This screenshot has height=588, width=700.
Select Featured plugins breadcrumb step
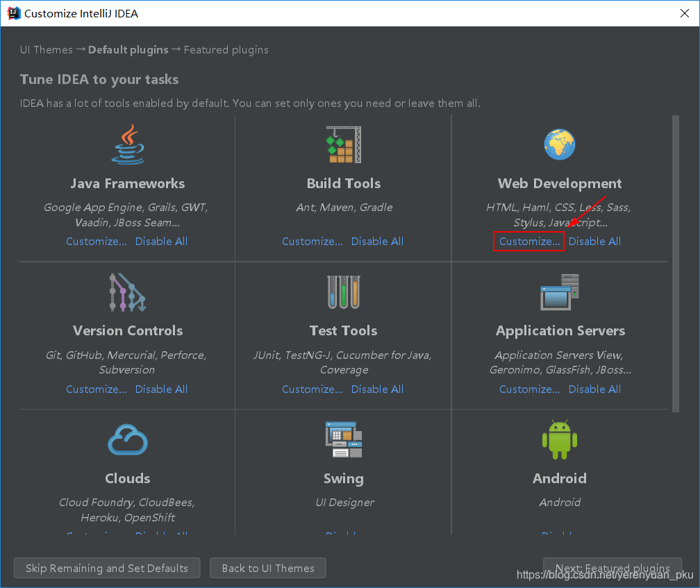click(x=226, y=49)
